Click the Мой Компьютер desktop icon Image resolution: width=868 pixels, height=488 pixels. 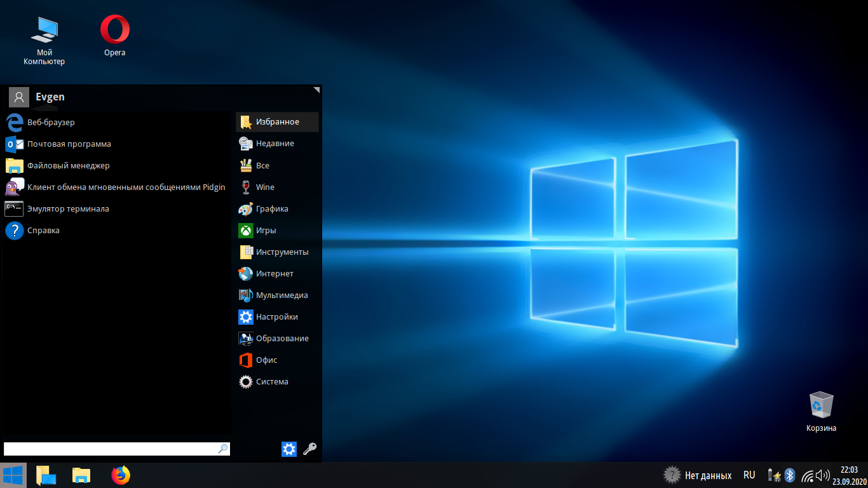pyautogui.click(x=44, y=30)
